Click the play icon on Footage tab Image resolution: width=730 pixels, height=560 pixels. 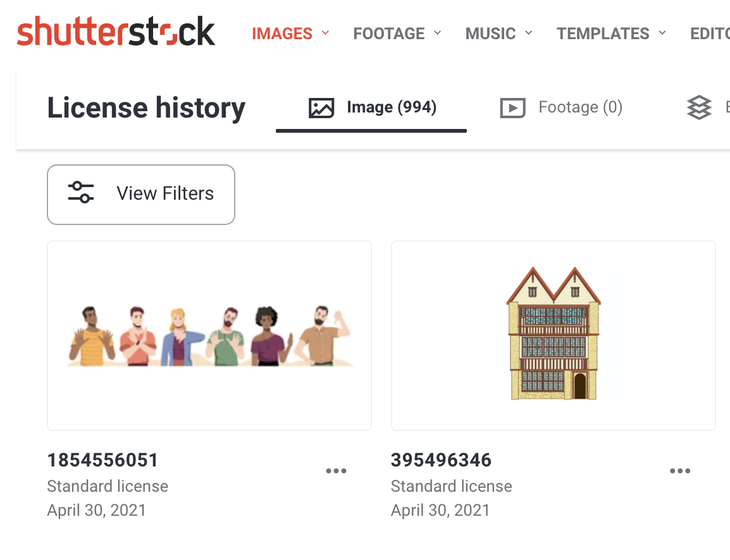(512, 107)
